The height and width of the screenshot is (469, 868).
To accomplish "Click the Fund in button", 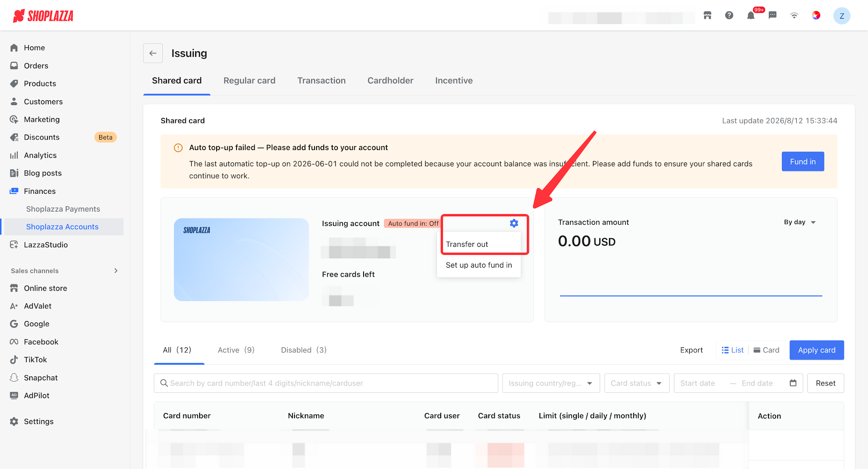I will coord(803,162).
